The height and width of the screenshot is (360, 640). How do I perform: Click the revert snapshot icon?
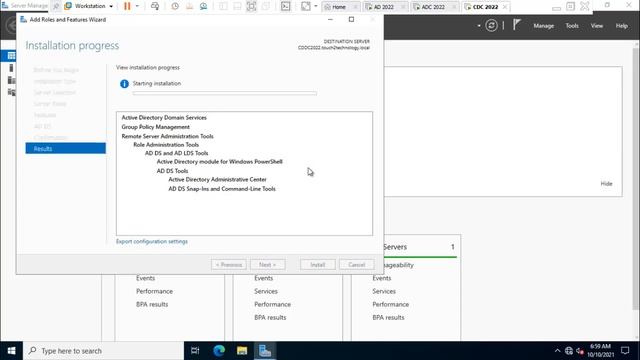point(189,6)
